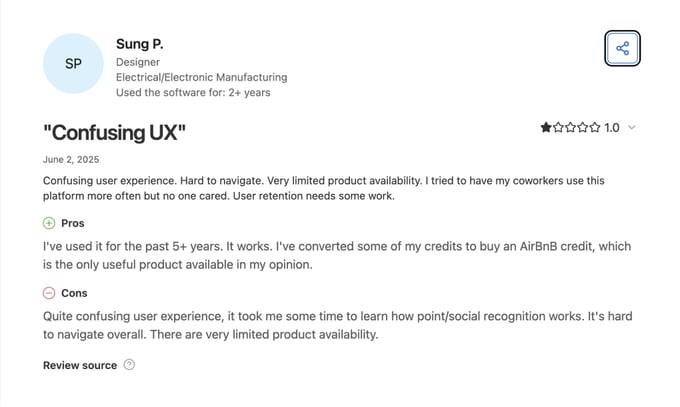Click the green plus Pros icon
The height and width of the screenshot is (407, 680).
point(49,223)
